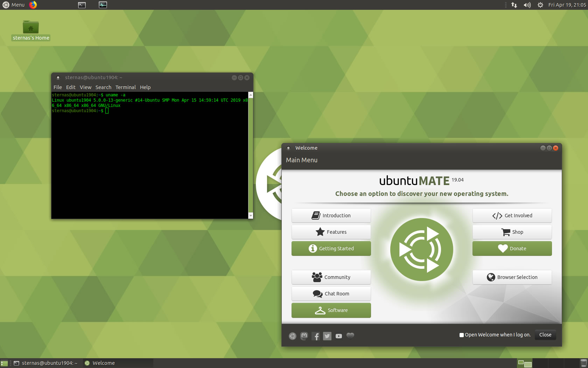Open sternas's Home folder icon on desktop
This screenshot has height=368, width=588.
click(x=31, y=30)
